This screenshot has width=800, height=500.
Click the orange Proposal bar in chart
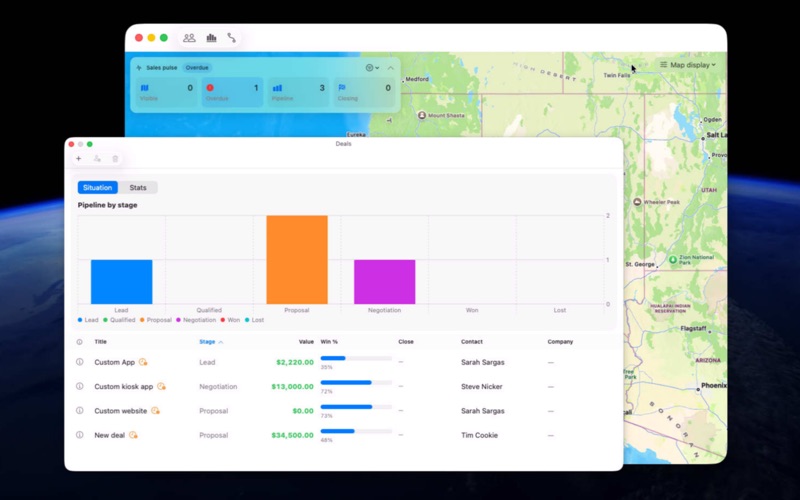(x=297, y=260)
